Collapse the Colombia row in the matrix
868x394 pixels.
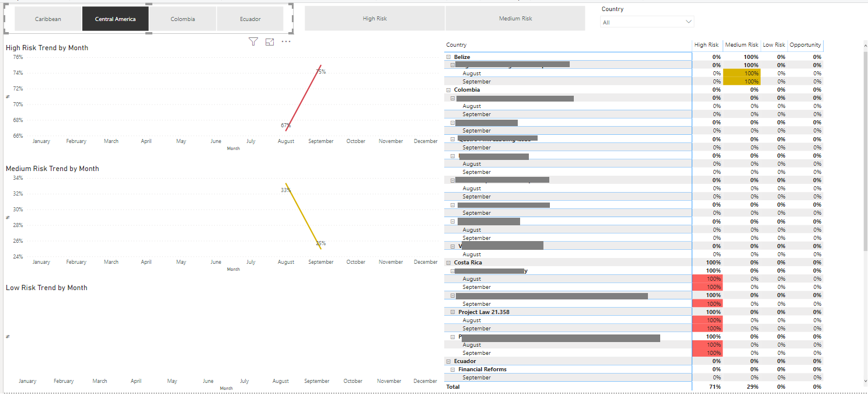coord(448,90)
